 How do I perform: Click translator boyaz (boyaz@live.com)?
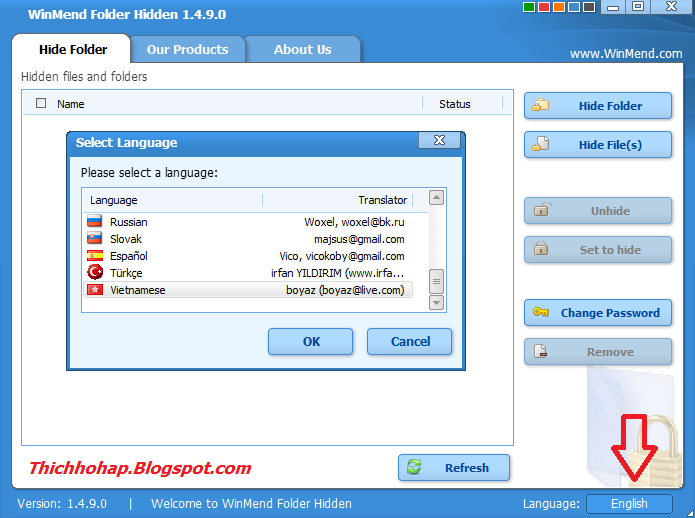pos(345,290)
